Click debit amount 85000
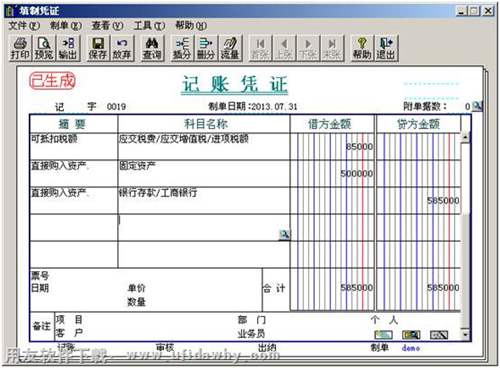 click(359, 147)
